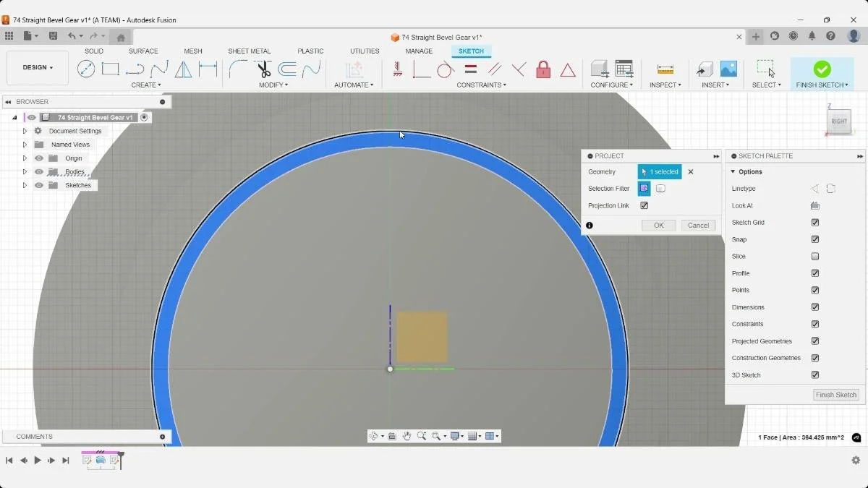Click the '1 selected' Geometry button

click(x=660, y=172)
